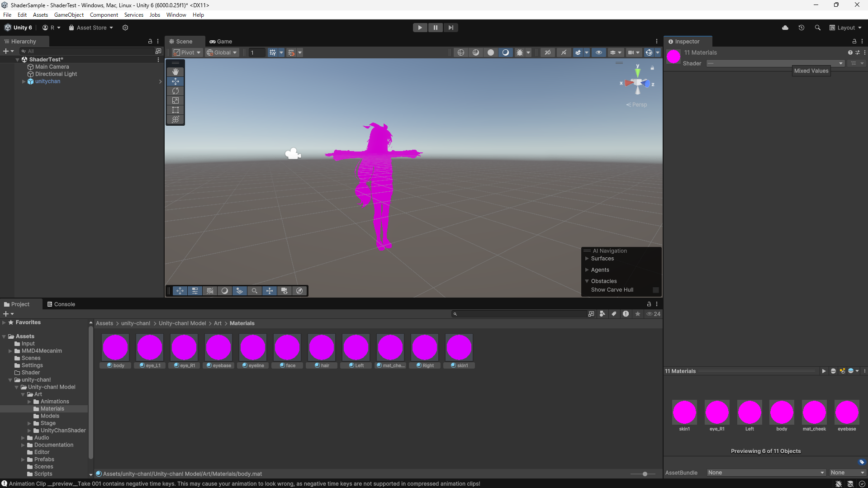Click the Project Settings gear icon
This screenshot has height=488, width=868.
pos(125,28)
